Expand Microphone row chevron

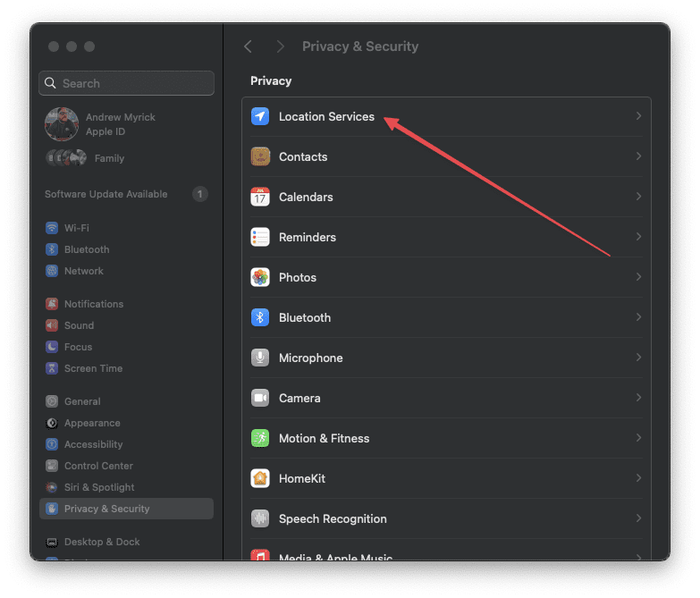click(638, 357)
